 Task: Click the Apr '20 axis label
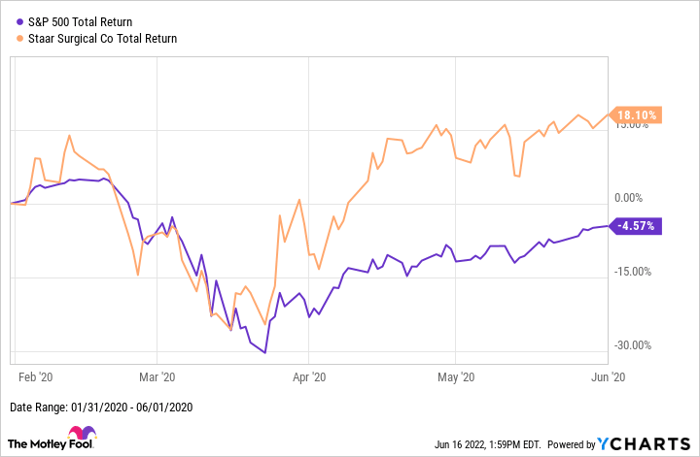(309, 377)
